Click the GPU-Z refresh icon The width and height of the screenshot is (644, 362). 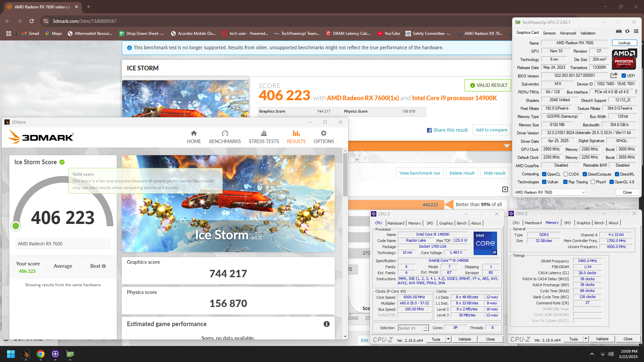[627, 32]
